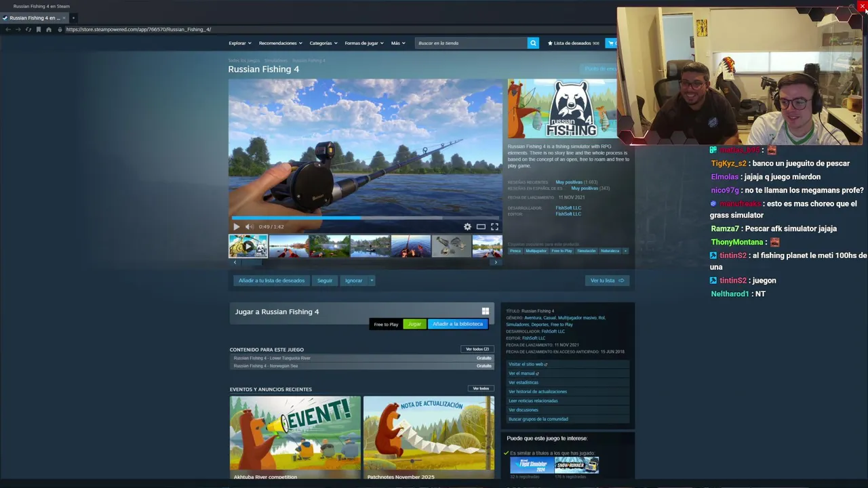Click the bookmark icon in the address bar row
Screen dimensions: 868x488
(x=38, y=29)
